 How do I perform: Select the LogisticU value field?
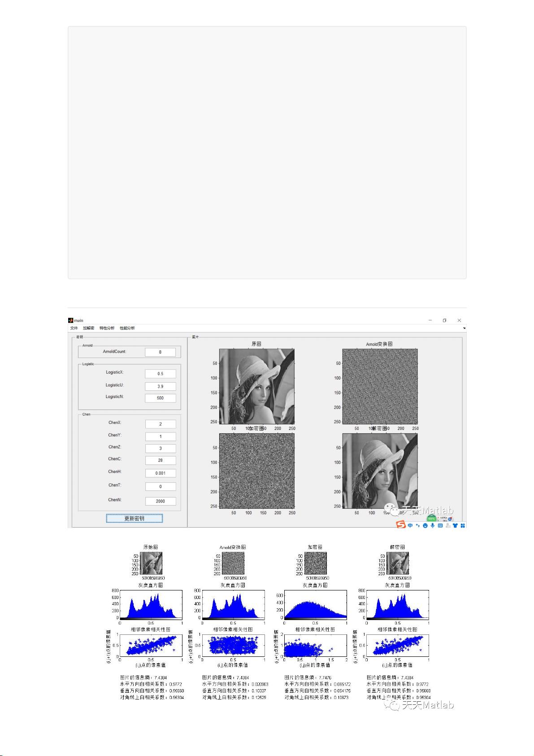(x=160, y=386)
